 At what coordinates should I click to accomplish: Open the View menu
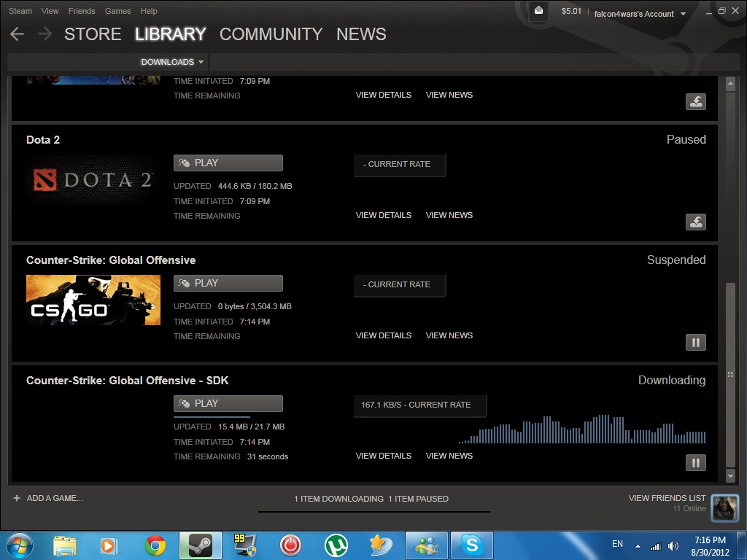point(50,11)
